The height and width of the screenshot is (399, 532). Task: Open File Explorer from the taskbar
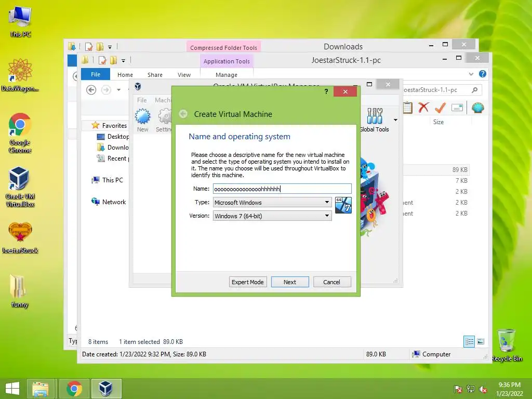41,389
